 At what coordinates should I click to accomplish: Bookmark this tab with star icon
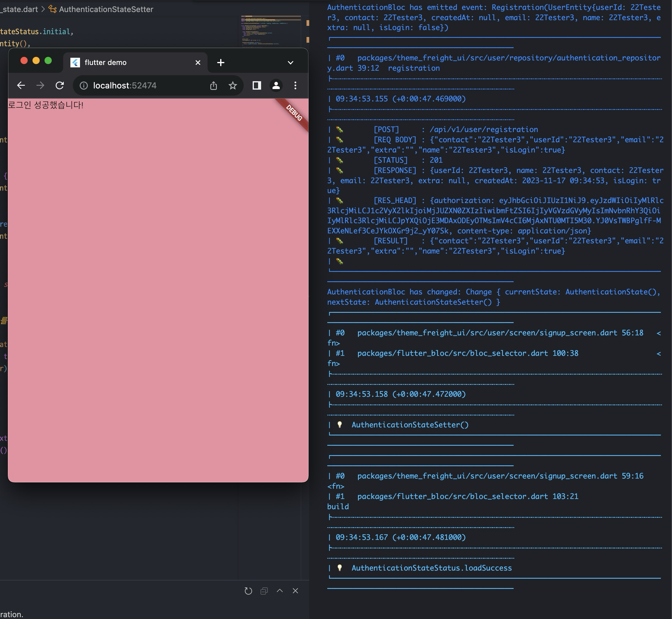pos(233,86)
